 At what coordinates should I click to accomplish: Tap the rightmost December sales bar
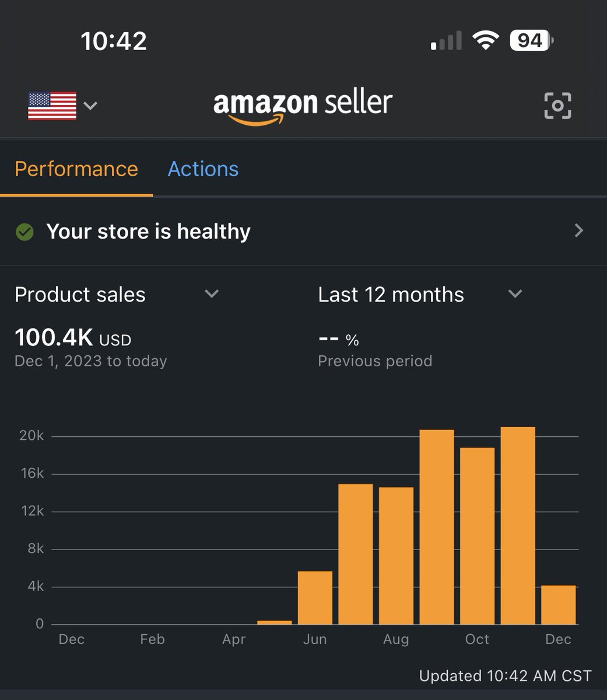(558, 605)
